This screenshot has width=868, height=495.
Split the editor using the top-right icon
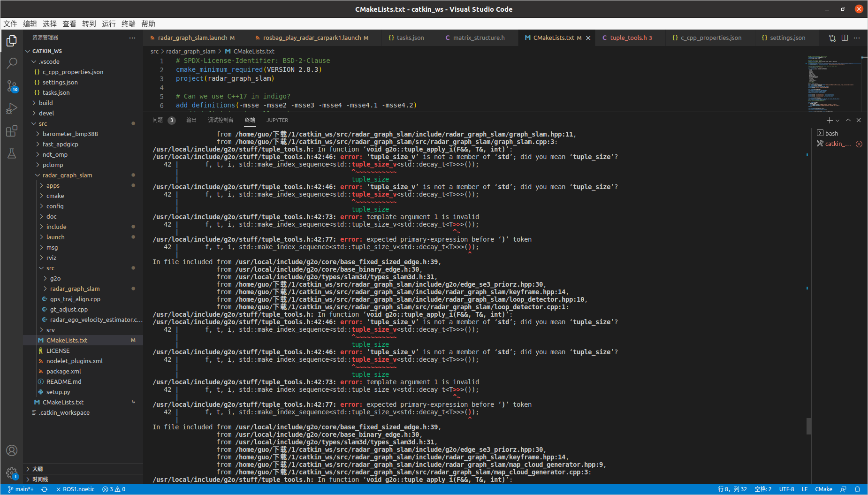[x=845, y=38]
